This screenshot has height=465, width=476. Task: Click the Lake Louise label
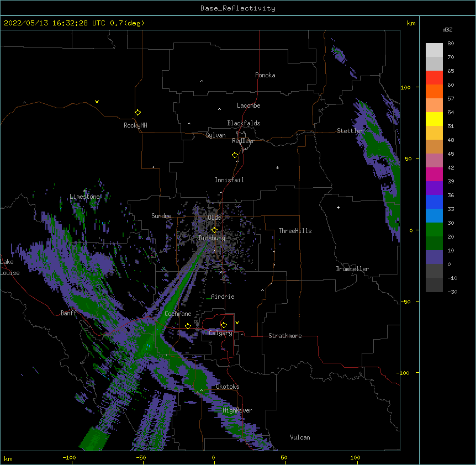pos(10,267)
